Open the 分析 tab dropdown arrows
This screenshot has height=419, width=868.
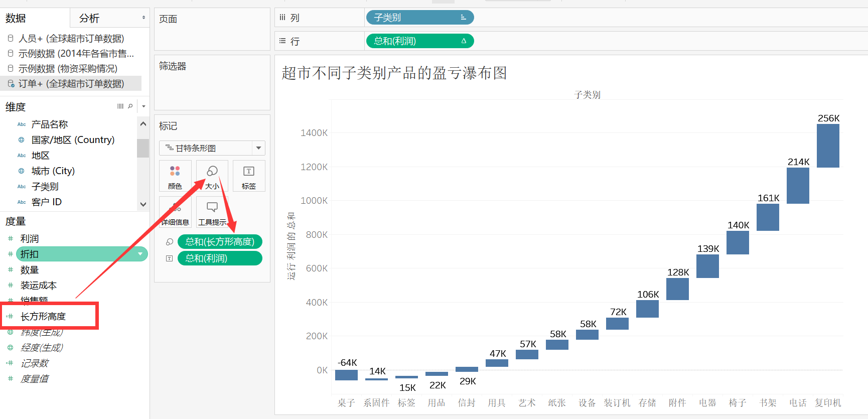click(143, 18)
